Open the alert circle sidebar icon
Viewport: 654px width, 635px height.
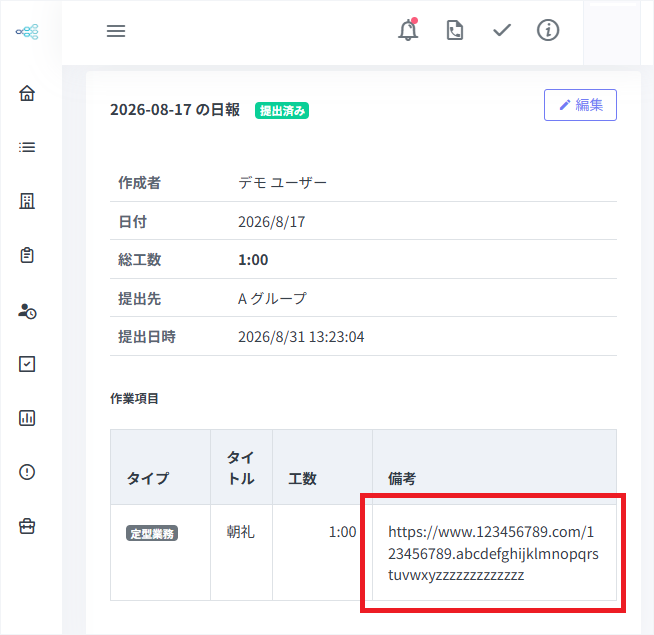(x=27, y=472)
